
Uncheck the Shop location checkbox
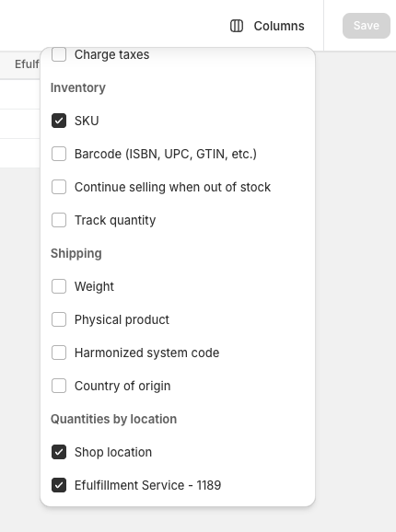point(59,452)
